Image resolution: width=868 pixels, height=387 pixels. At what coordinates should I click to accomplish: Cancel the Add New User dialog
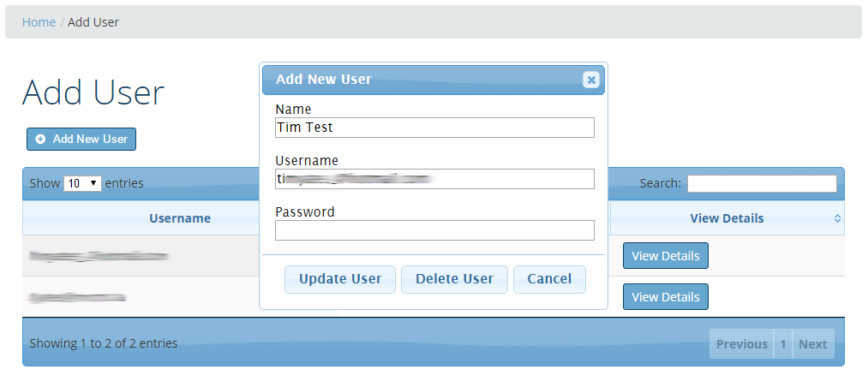tap(549, 279)
